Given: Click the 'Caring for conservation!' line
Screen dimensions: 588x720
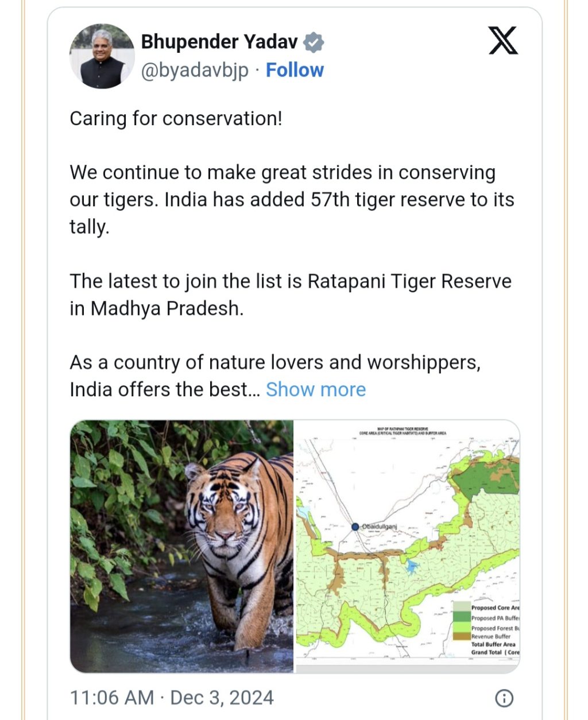Looking at the screenshot, I should tap(176, 119).
